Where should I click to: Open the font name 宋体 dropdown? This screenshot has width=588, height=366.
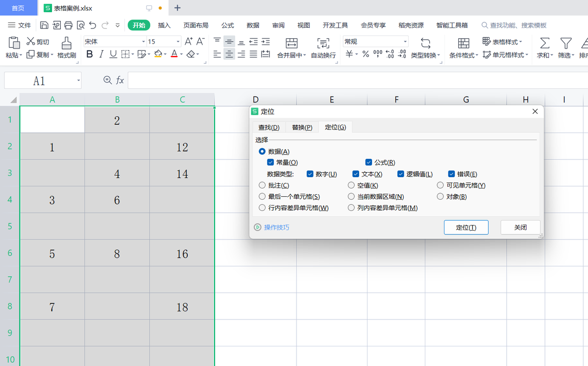[144, 42]
